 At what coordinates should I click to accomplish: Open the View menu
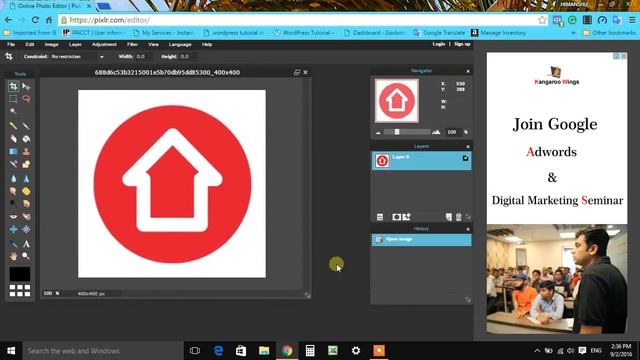pyautogui.click(x=153, y=44)
